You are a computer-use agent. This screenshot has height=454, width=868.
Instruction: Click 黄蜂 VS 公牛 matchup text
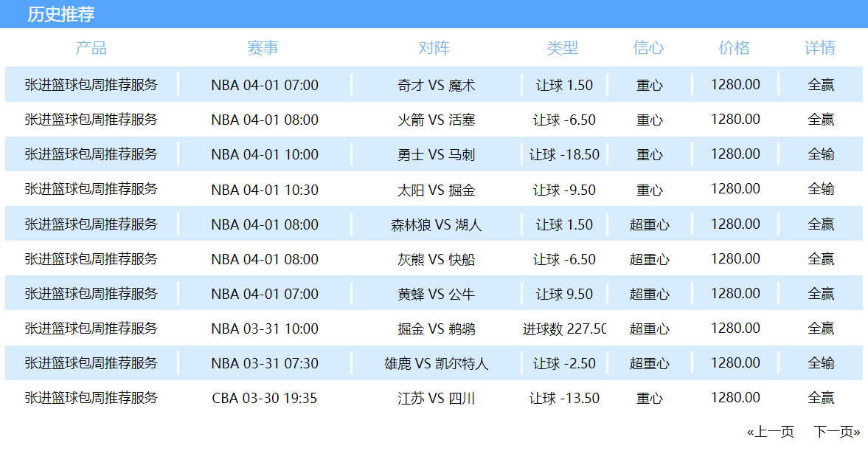point(436,294)
